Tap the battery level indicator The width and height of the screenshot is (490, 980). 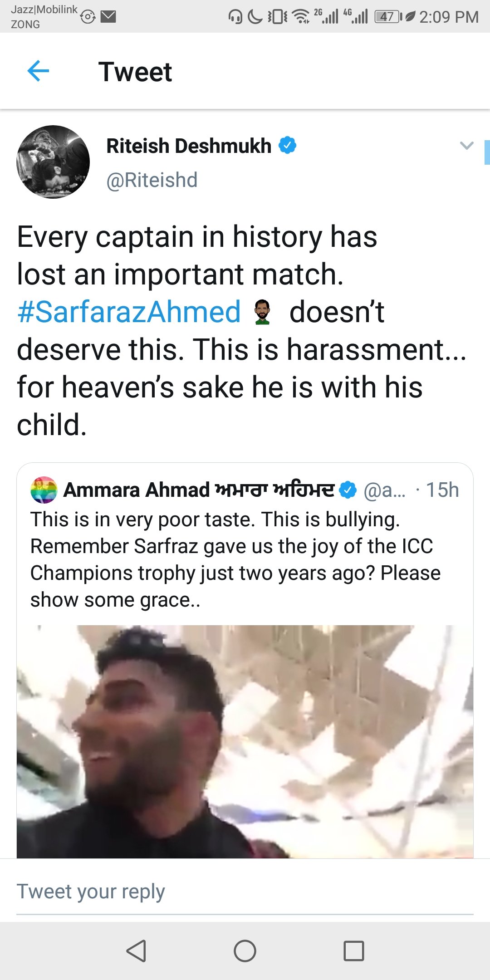pyautogui.click(x=387, y=17)
